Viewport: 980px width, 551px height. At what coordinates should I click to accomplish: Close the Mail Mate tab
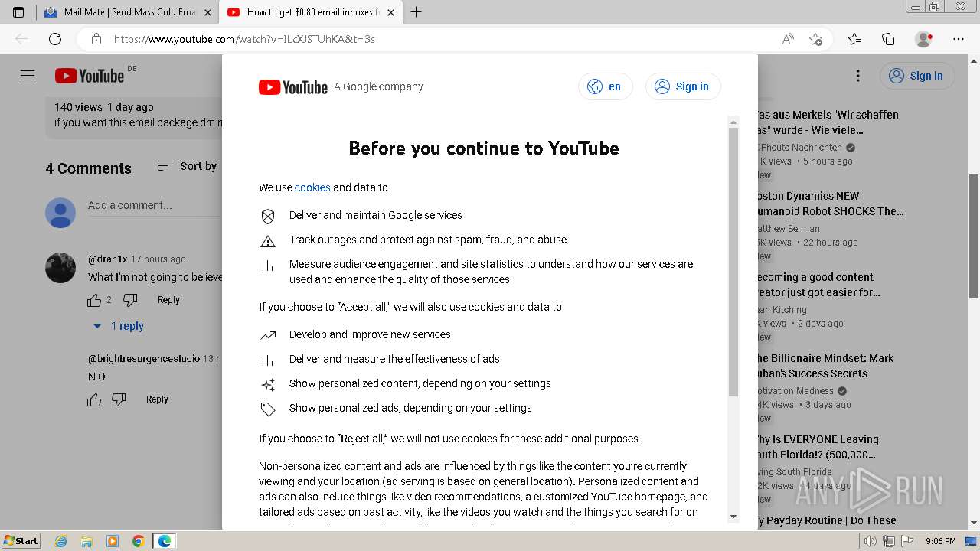click(207, 12)
